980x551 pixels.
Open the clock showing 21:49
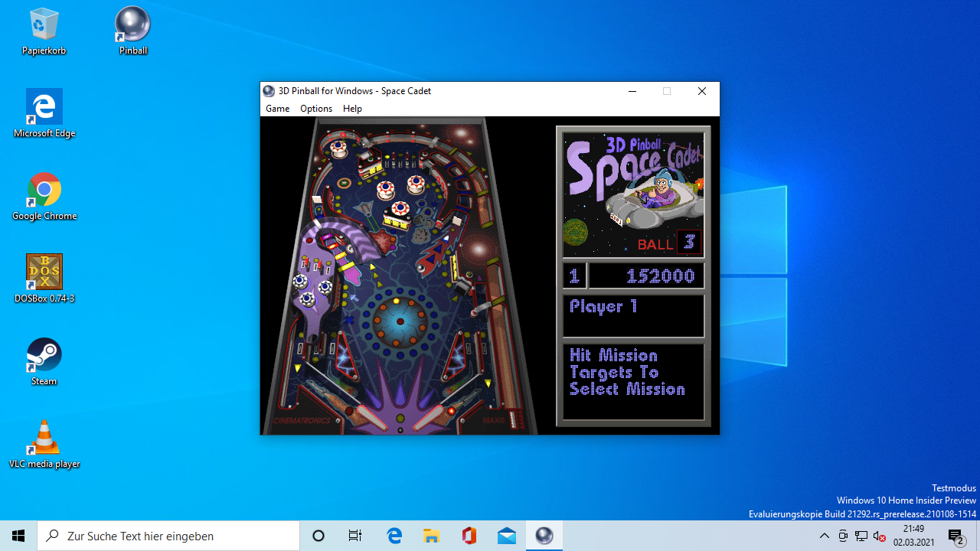pyautogui.click(x=913, y=536)
